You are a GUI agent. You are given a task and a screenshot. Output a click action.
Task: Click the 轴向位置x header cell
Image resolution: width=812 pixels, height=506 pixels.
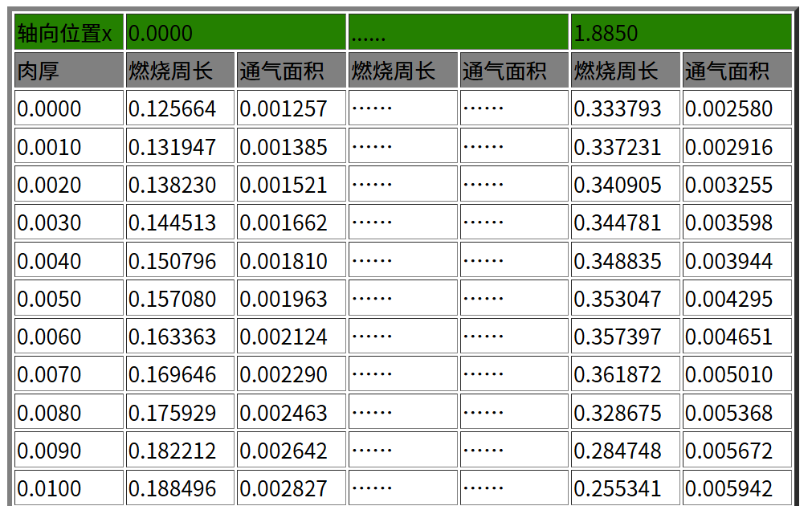[x=69, y=33]
